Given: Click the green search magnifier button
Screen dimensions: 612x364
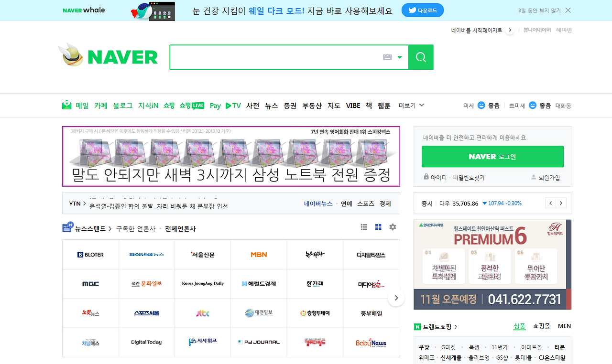Looking at the screenshot, I should 421,57.
